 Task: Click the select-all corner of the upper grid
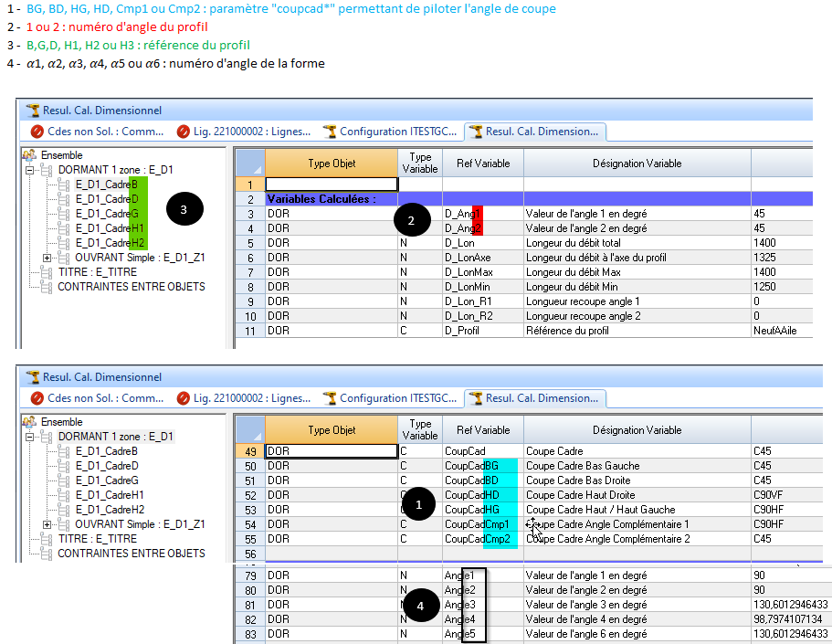pyautogui.click(x=249, y=164)
